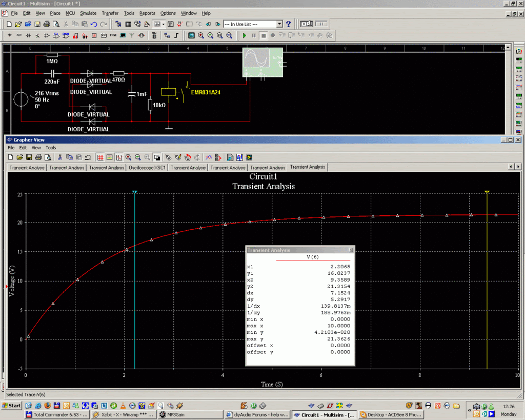Click the Start button
The image size is (525, 420).
click(x=11, y=406)
